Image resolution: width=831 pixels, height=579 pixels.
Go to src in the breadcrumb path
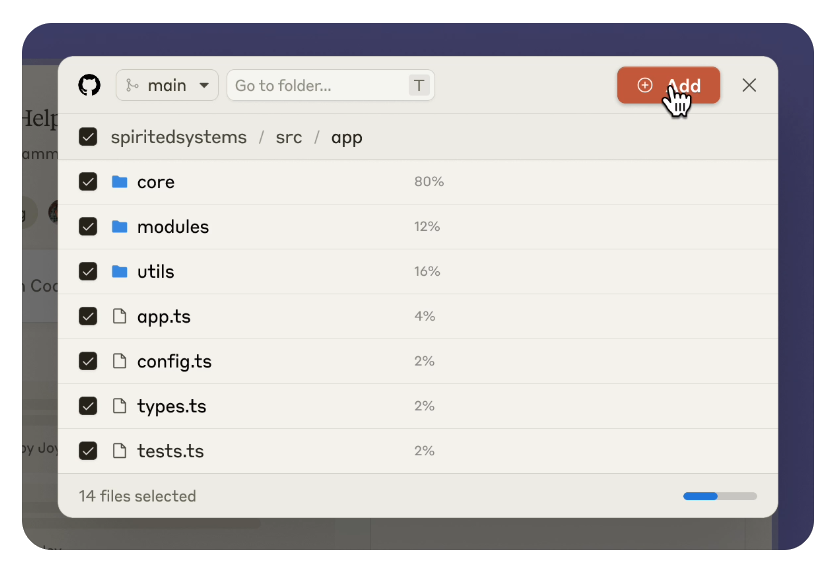tap(289, 137)
